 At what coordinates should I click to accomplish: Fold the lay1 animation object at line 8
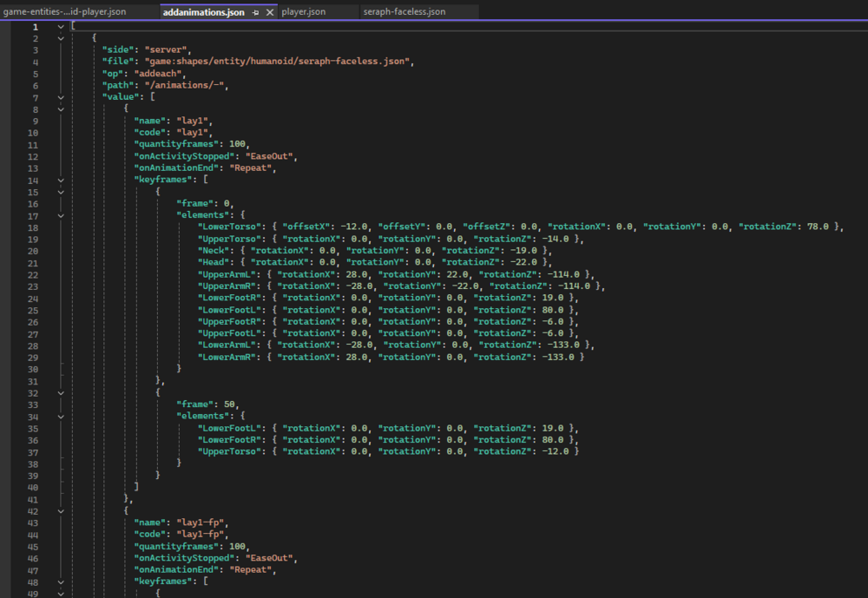pos(61,109)
